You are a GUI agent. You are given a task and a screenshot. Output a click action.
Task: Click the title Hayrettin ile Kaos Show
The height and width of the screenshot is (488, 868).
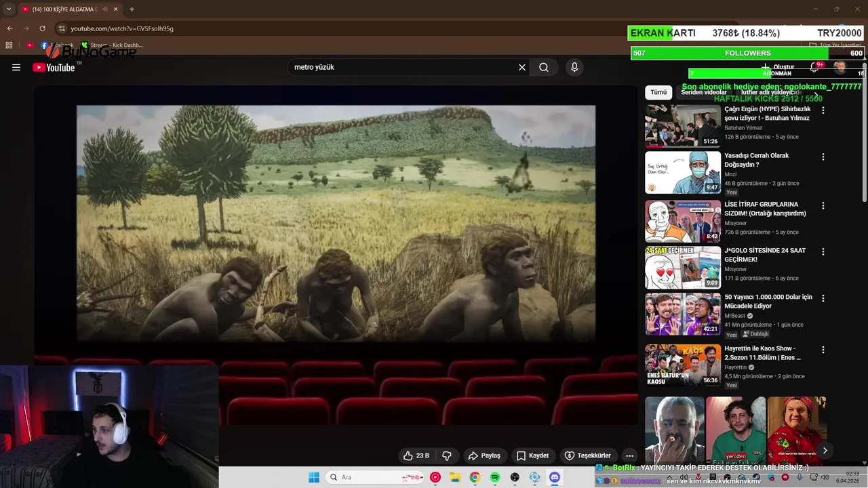[x=763, y=353]
